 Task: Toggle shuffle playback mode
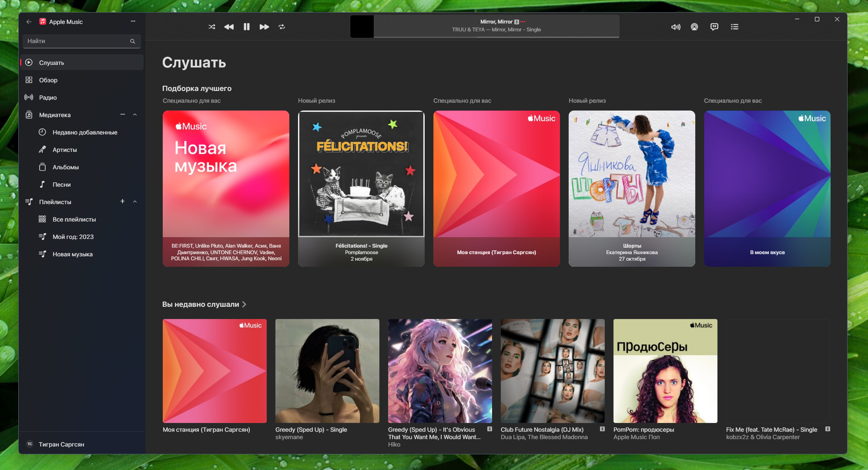[x=212, y=27]
